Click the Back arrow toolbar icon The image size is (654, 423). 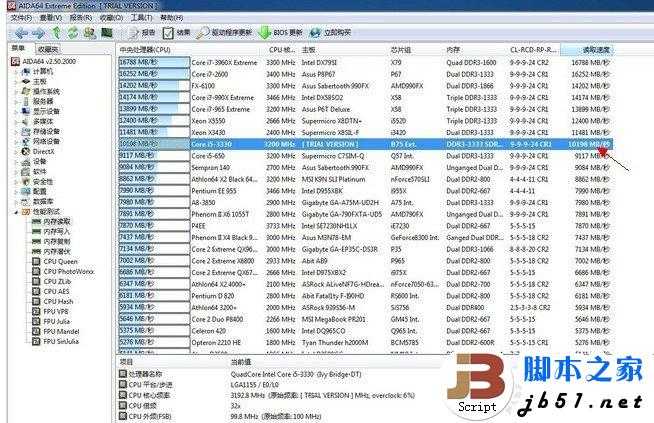(12, 32)
